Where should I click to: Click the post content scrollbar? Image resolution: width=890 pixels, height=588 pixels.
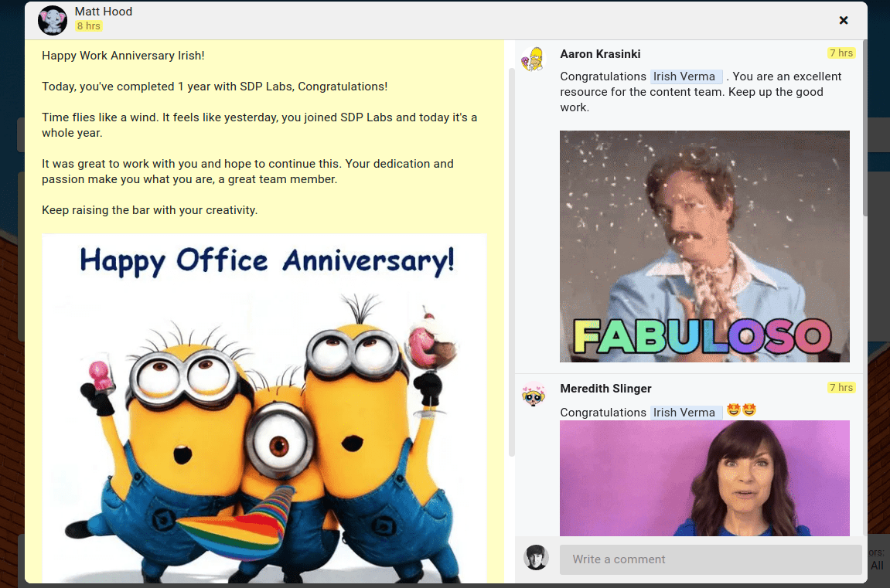511,262
